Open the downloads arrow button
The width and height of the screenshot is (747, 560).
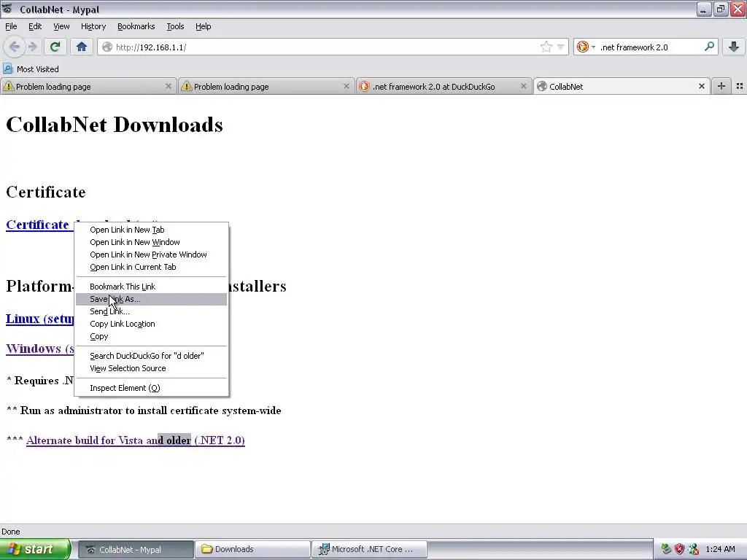734,47
